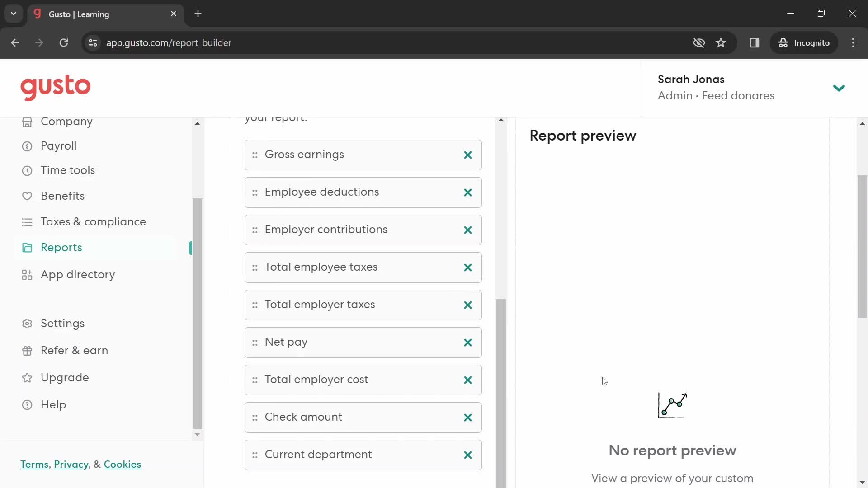Click the Payroll sidebar icon
Screen dimensions: 868x488
click(x=28, y=145)
